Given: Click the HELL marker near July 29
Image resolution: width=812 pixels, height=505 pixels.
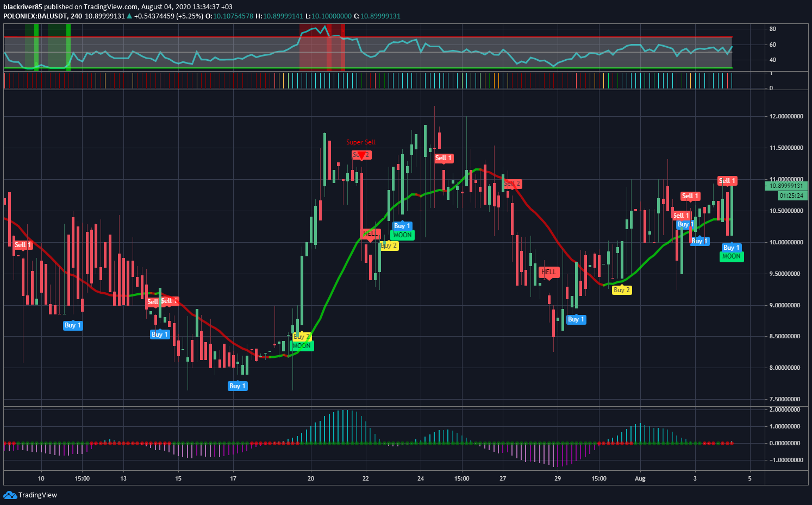Looking at the screenshot, I should (549, 272).
